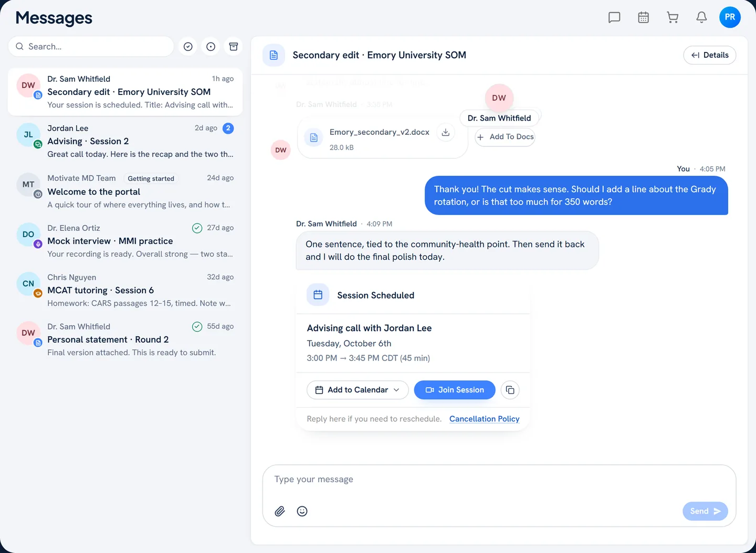Click the blue message starting "Thank you! The cut"

click(x=576, y=196)
